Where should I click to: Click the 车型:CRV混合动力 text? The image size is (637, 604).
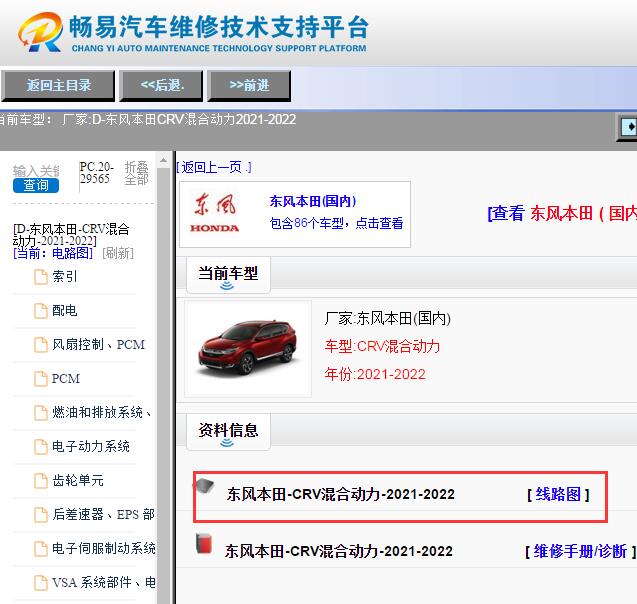tap(382, 346)
